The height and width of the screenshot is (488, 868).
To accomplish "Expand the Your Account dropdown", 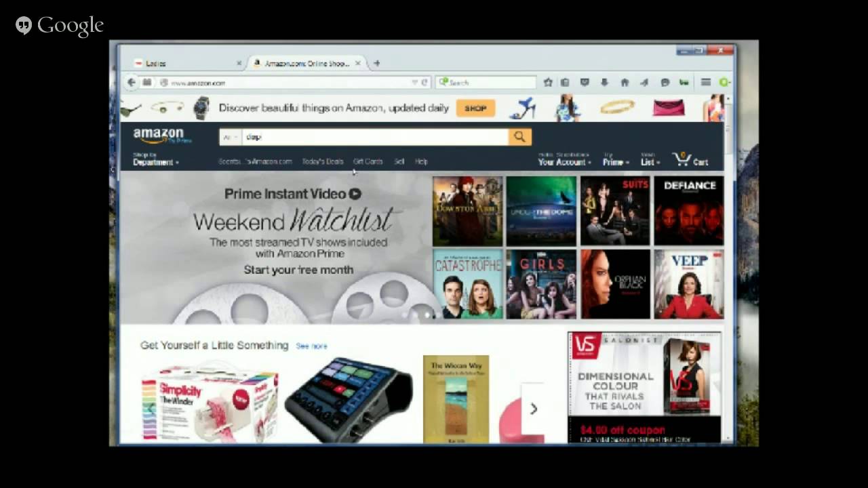I will pos(564,159).
